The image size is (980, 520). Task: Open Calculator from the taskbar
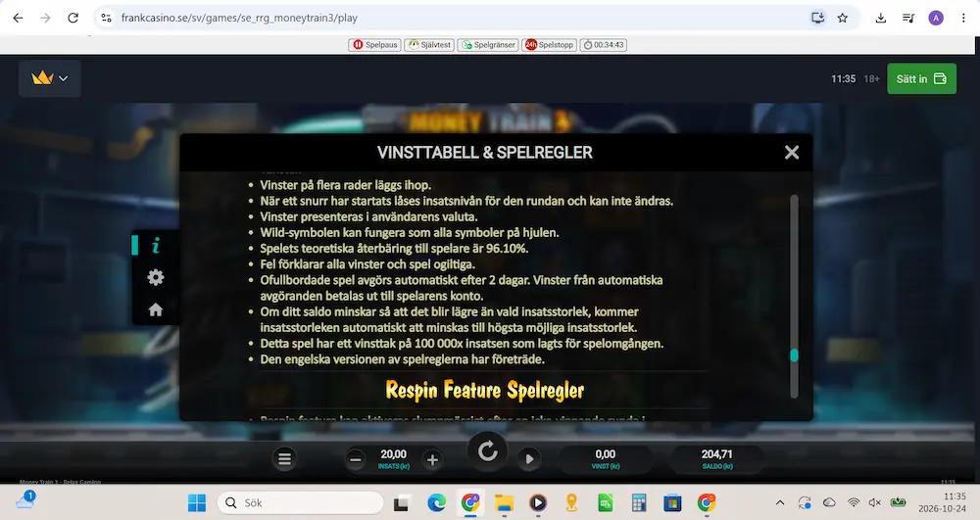pos(639,502)
